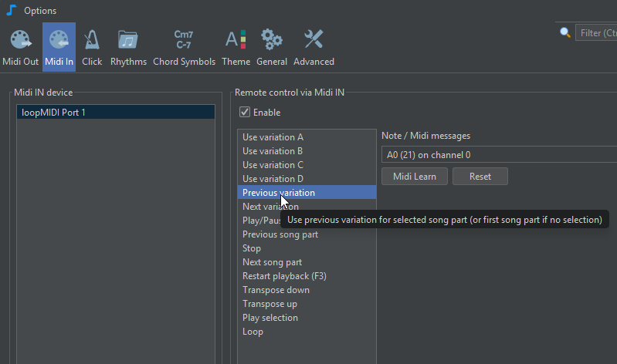
Task: Select Use variation A action
Action: coord(273,137)
